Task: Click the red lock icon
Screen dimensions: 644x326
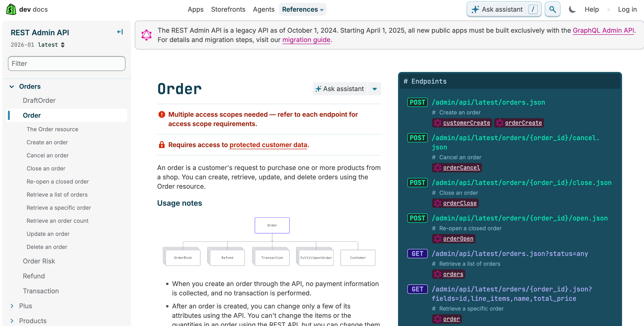Action: [162, 145]
